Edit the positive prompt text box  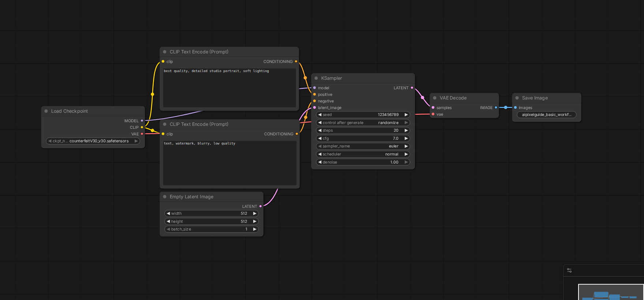coord(229,87)
